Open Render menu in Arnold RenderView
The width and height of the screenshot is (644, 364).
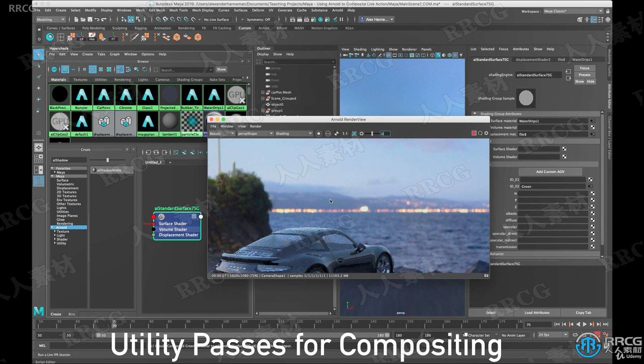coord(256,126)
